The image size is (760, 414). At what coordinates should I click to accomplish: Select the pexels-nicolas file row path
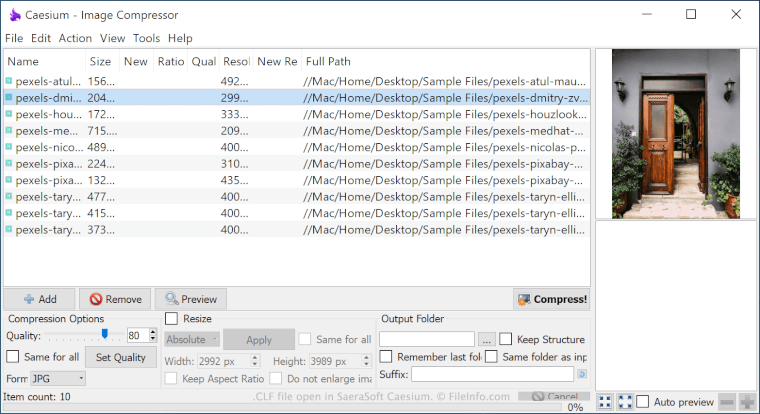click(444, 147)
